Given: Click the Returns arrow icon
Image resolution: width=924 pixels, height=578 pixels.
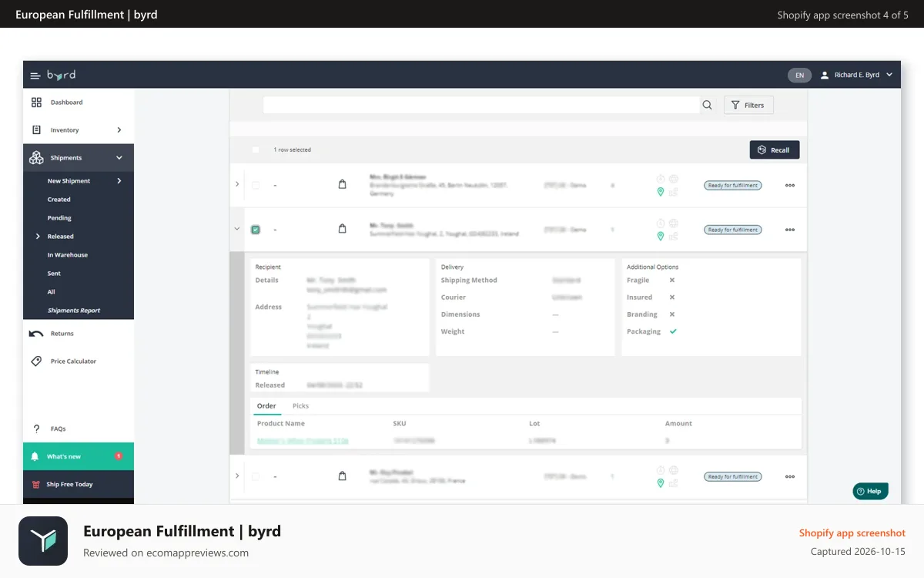Looking at the screenshot, I should click(36, 334).
